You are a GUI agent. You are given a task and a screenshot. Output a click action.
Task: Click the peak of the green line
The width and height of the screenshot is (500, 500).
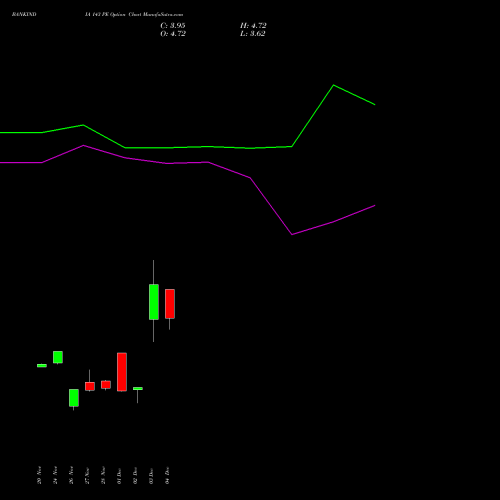pos(333,85)
